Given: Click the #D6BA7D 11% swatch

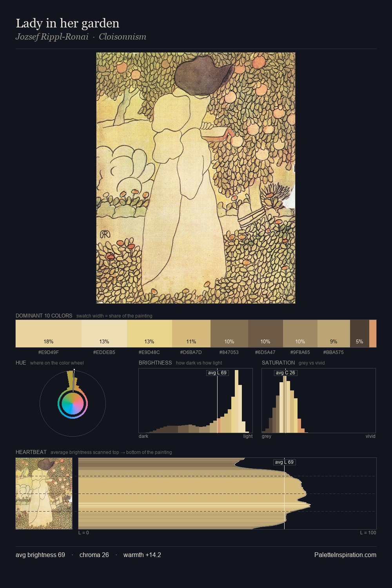Looking at the screenshot, I should pyautogui.click(x=191, y=334).
